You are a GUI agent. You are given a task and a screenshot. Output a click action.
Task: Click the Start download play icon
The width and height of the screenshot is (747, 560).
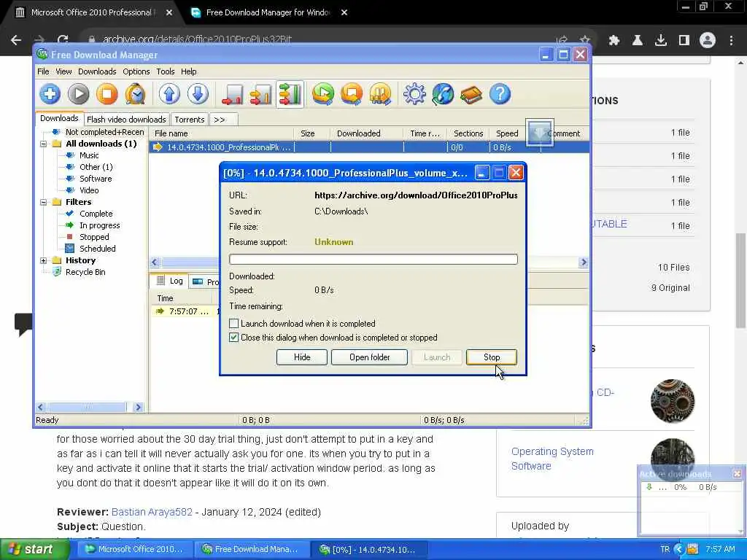point(79,94)
